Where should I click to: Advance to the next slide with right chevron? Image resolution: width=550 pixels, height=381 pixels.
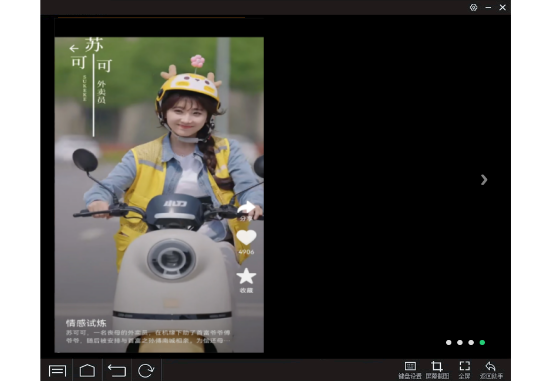tap(484, 180)
